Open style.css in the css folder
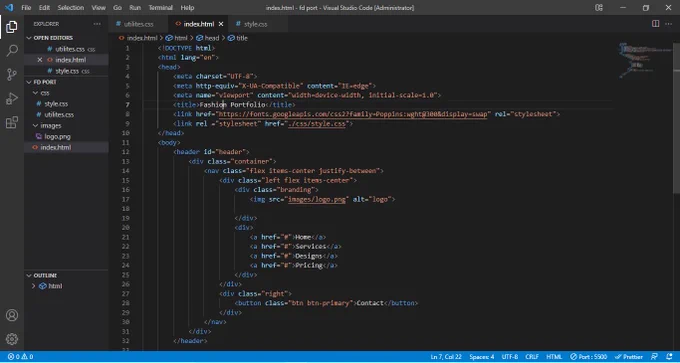The height and width of the screenshot is (363, 680). (56, 104)
